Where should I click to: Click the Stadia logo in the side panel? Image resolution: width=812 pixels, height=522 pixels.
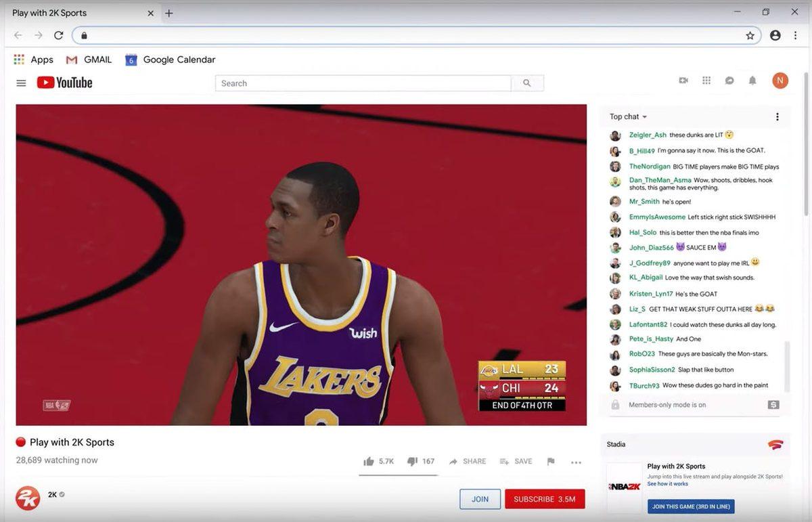point(777,444)
